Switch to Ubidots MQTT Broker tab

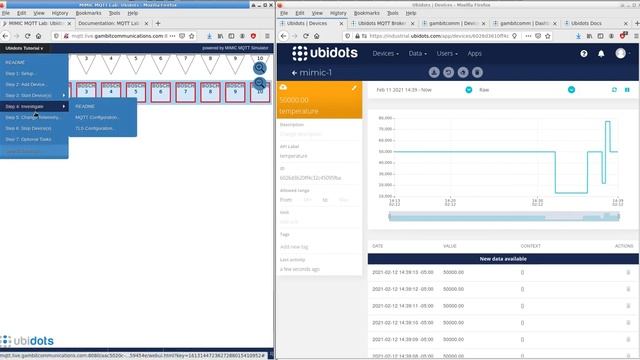[x=382, y=23]
